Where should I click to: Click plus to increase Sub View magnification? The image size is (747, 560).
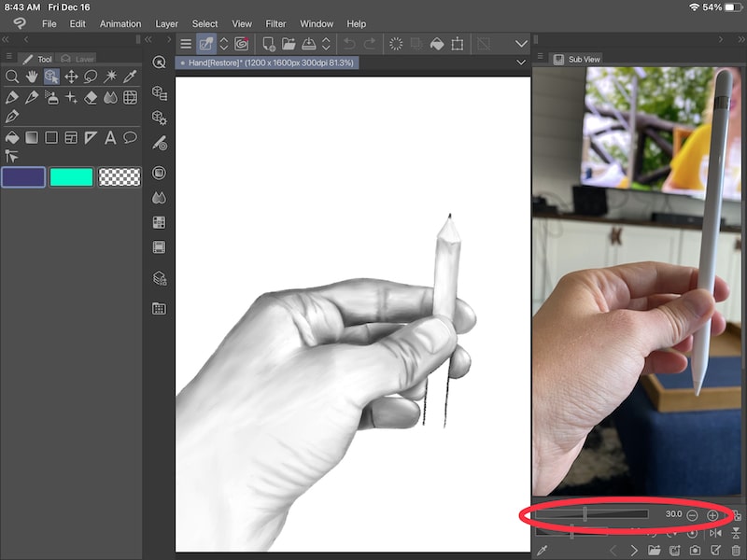click(712, 513)
